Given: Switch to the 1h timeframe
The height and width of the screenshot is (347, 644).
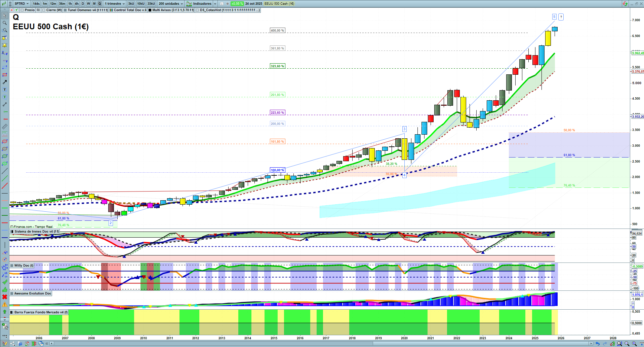Looking at the screenshot, I should tap(70, 4).
